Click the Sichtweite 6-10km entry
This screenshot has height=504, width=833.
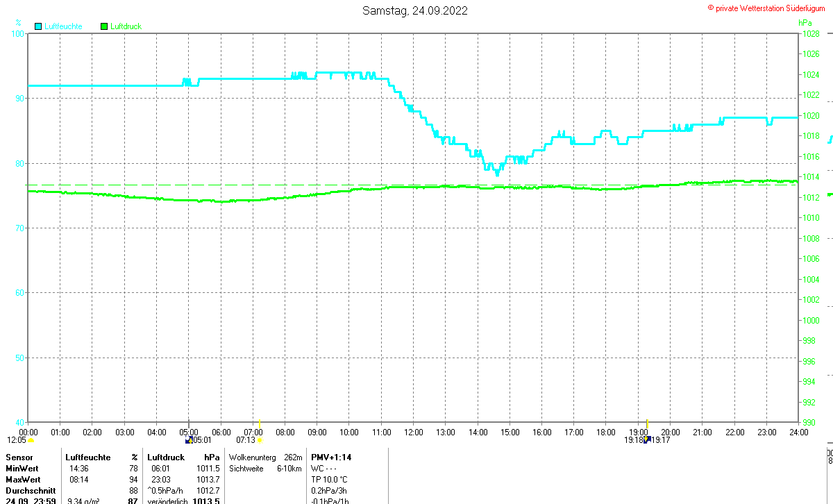pyautogui.click(x=266, y=469)
